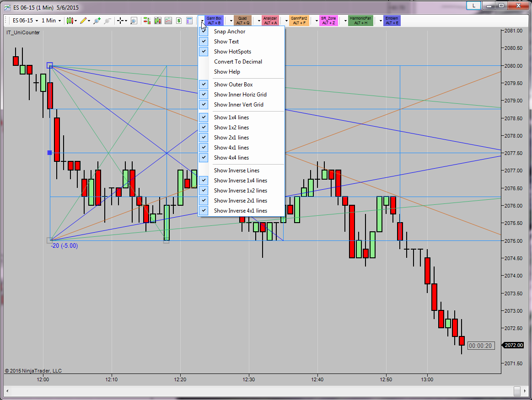Open the 1 Min interval dropdown
The image size is (532, 400).
click(51, 21)
